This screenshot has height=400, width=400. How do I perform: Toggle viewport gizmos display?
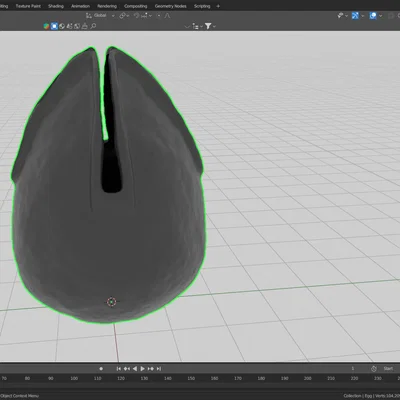point(355,15)
